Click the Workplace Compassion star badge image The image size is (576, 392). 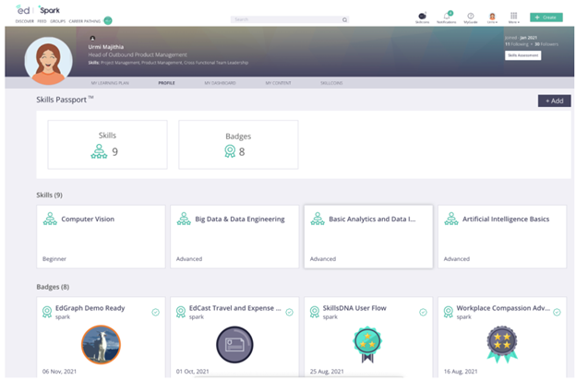pyautogui.click(x=502, y=344)
